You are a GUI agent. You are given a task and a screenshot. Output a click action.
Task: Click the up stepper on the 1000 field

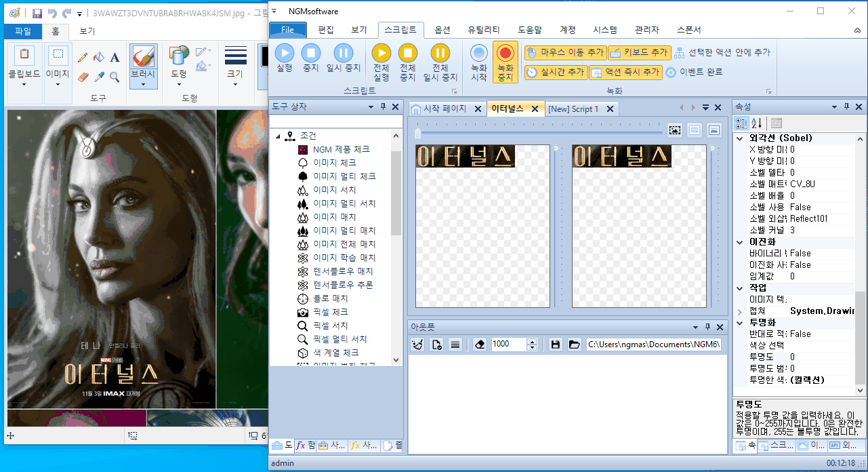532,341
